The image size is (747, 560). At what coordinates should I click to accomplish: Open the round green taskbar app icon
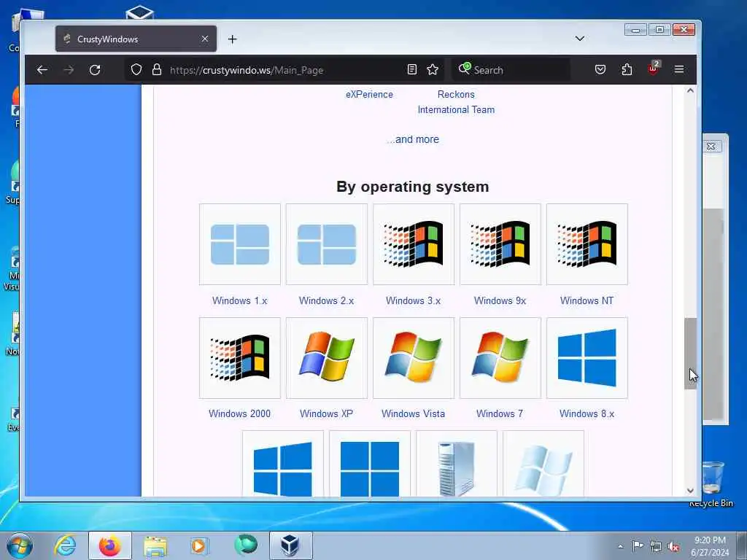click(x=245, y=545)
